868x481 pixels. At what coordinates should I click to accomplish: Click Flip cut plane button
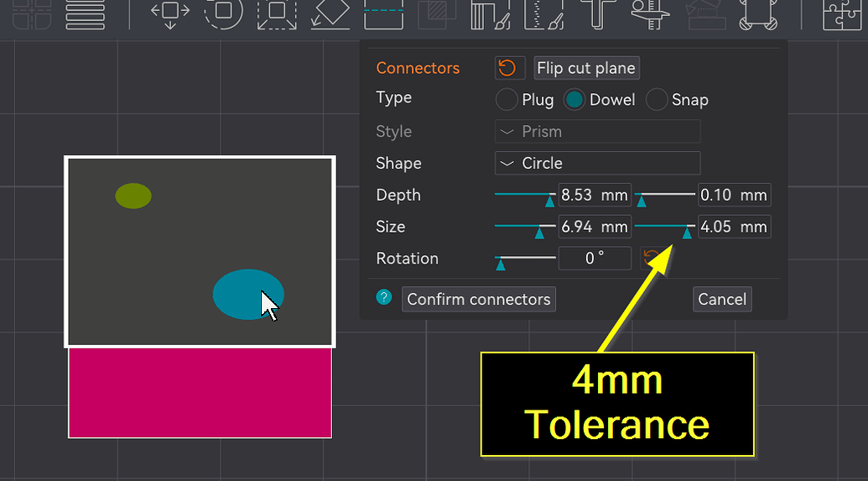click(586, 68)
